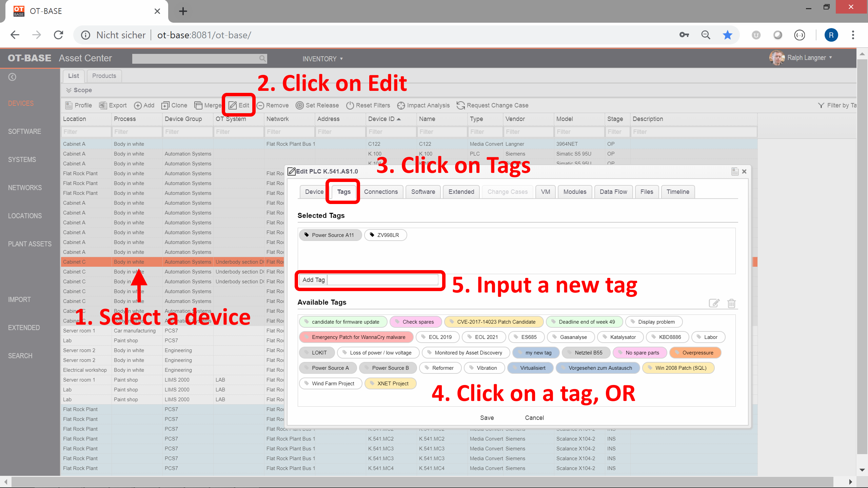Click the Edit toolbar button

[x=239, y=105]
